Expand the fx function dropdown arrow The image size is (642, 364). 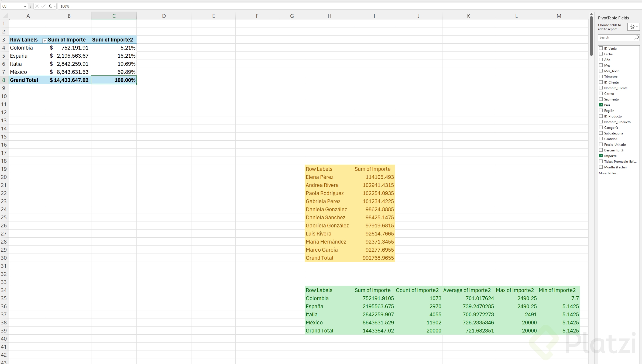pyautogui.click(x=55, y=6)
